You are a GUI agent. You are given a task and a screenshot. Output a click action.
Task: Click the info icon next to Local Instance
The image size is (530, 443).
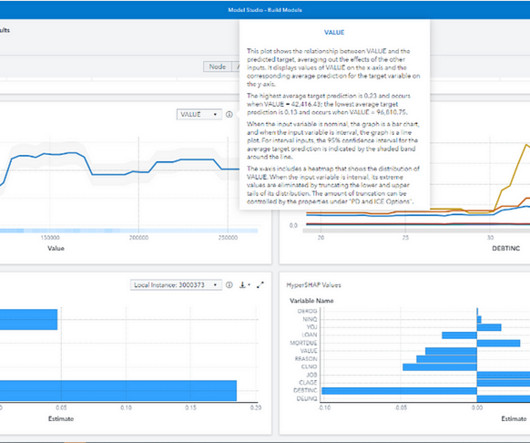pyautogui.click(x=229, y=285)
